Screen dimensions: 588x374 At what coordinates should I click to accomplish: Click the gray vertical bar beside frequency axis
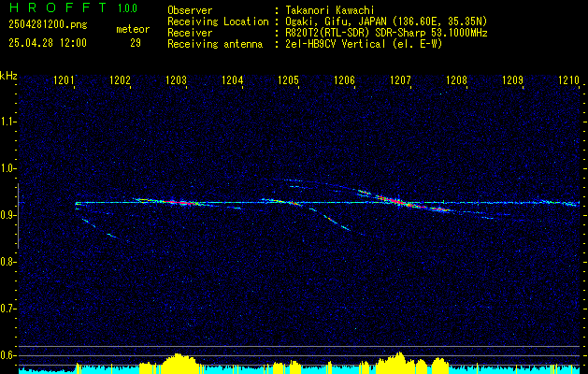(18, 216)
